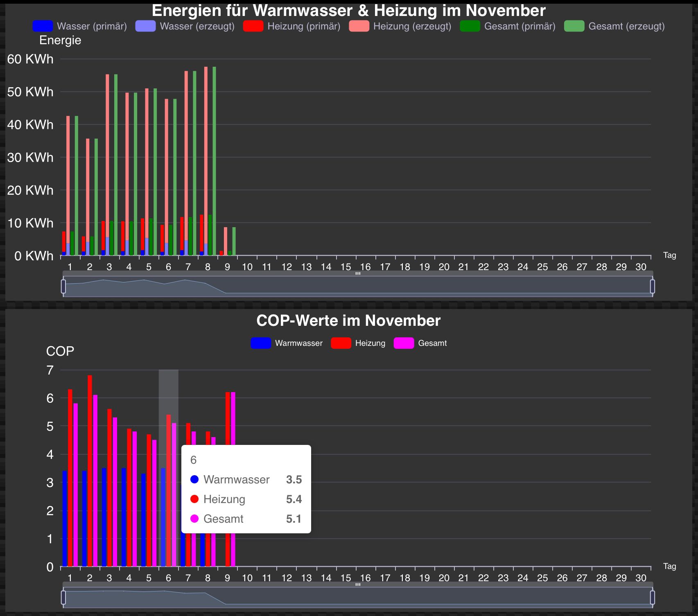
Task: Click day '10' label on COP chart axis
Action: click(x=247, y=578)
